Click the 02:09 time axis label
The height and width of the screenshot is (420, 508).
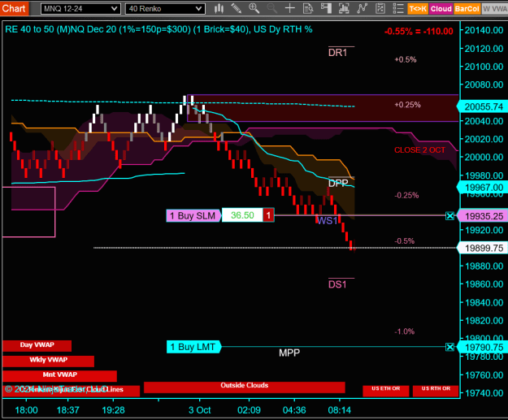249,410
